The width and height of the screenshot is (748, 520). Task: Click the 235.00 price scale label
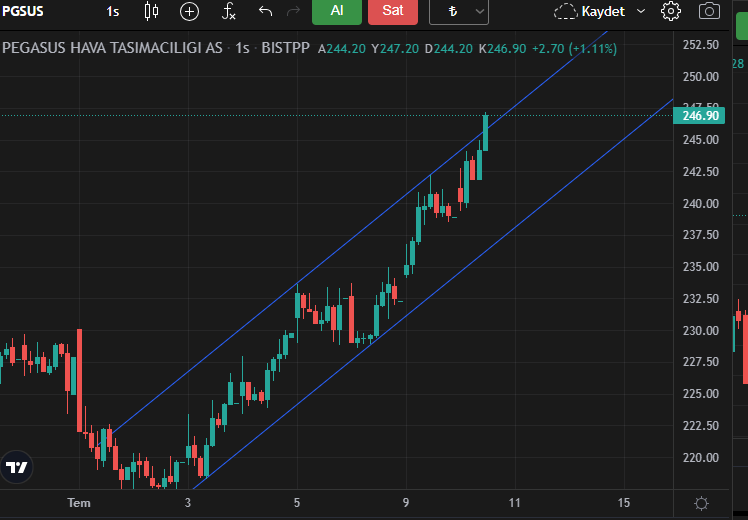pos(700,267)
